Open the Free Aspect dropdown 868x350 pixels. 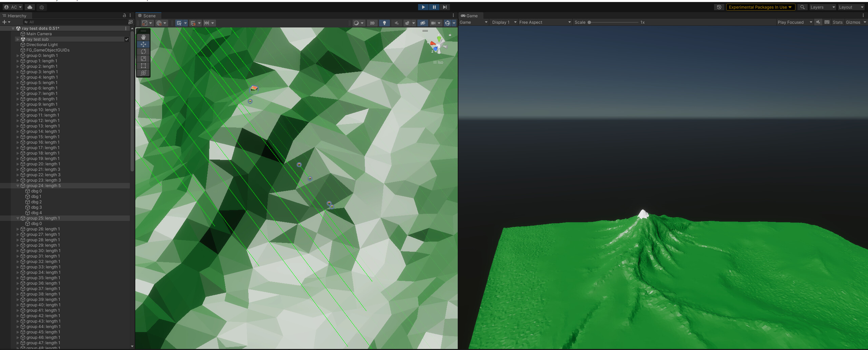[x=544, y=22]
